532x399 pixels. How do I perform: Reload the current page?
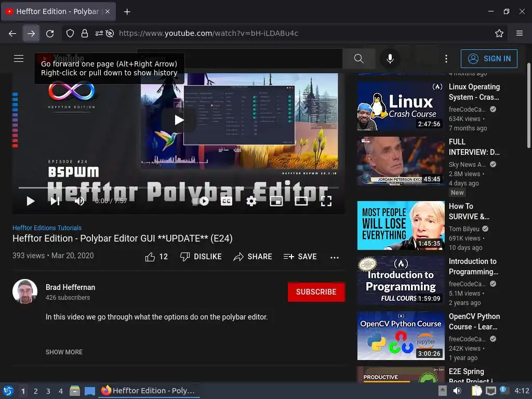click(x=50, y=33)
